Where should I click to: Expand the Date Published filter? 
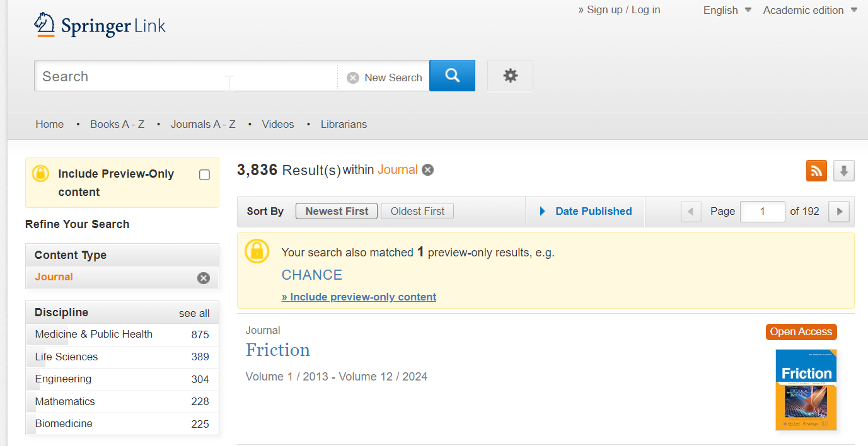point(586,211)
